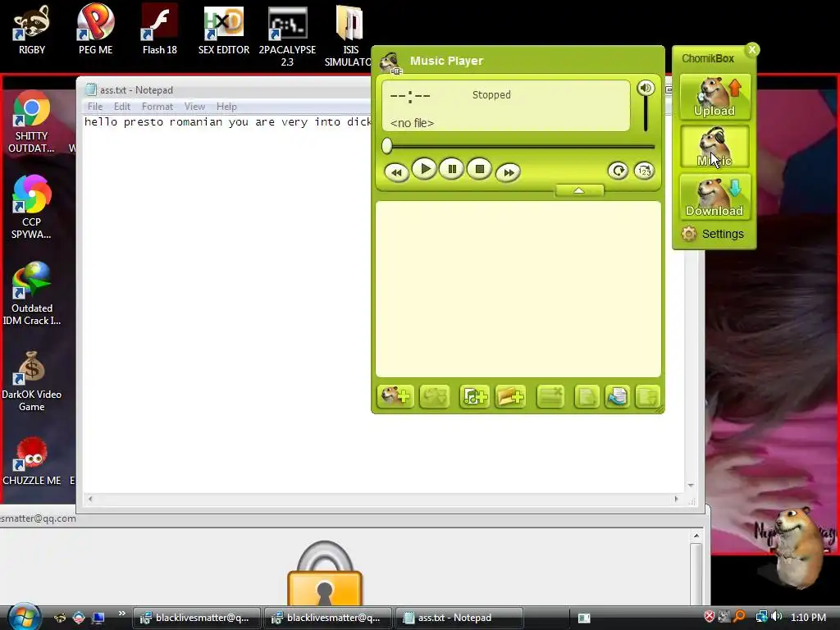840x630 pixels.
Task: Click the hamster logo in Music Player title
Action: 390,62
